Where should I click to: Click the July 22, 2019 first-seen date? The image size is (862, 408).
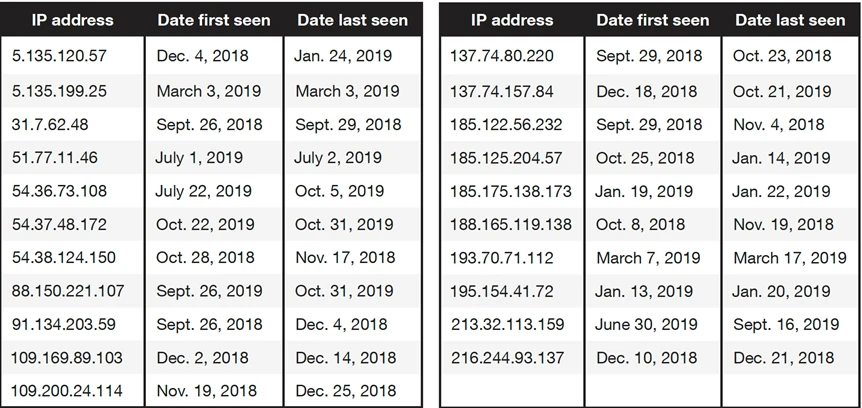click(x=203, y=191)
